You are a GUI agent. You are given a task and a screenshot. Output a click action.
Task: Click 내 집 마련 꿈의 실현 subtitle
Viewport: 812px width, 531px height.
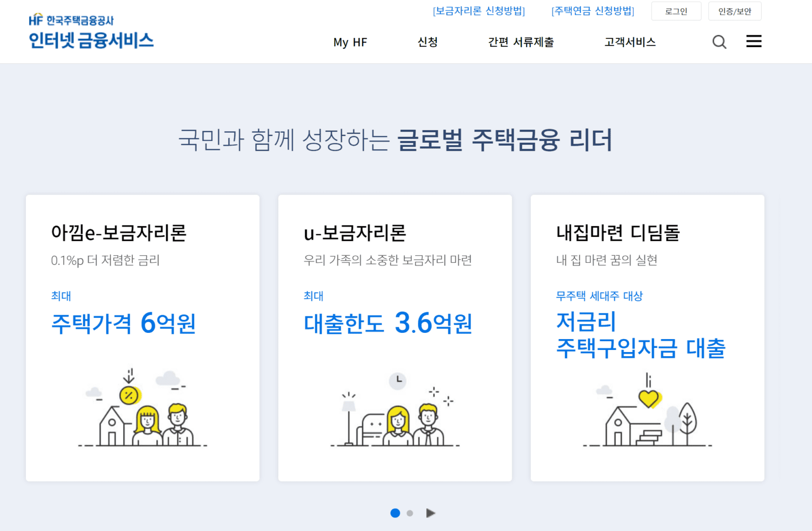[607, 260]
